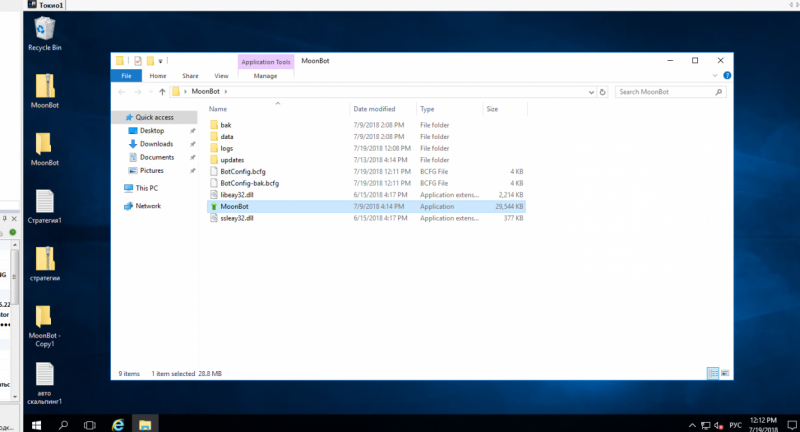Select the bak folder

pos(366,125)
